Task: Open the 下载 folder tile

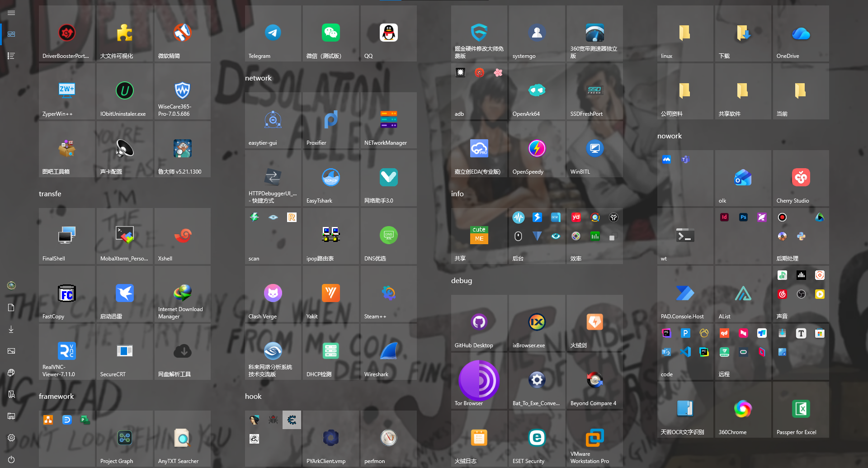Action: [743, 33]
